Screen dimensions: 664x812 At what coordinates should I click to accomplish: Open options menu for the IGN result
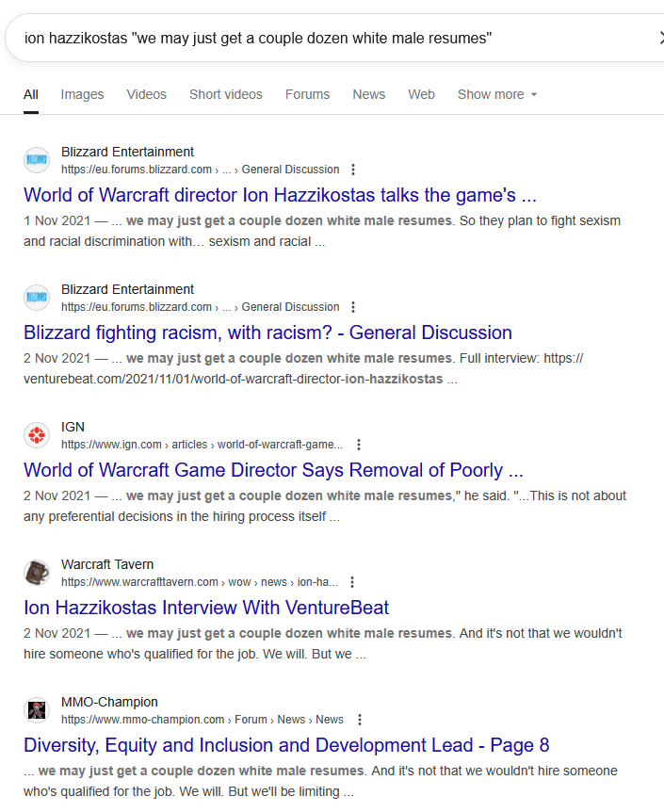click(x=359, y=445)
